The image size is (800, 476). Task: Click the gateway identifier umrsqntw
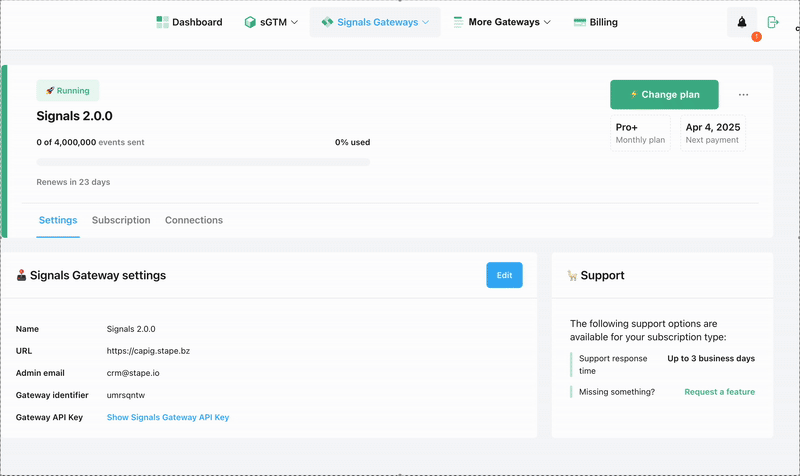tap(126, 395)
